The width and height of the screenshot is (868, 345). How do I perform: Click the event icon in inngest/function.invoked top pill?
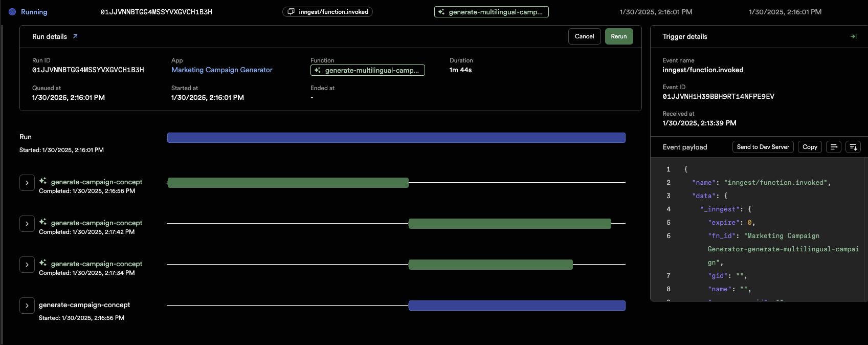click(291, 12)
